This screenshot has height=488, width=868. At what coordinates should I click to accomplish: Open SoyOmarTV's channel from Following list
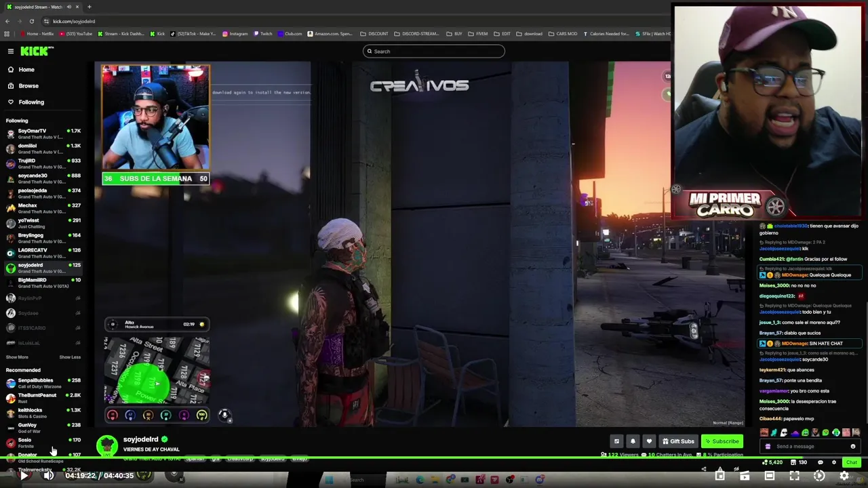point(43,134)
